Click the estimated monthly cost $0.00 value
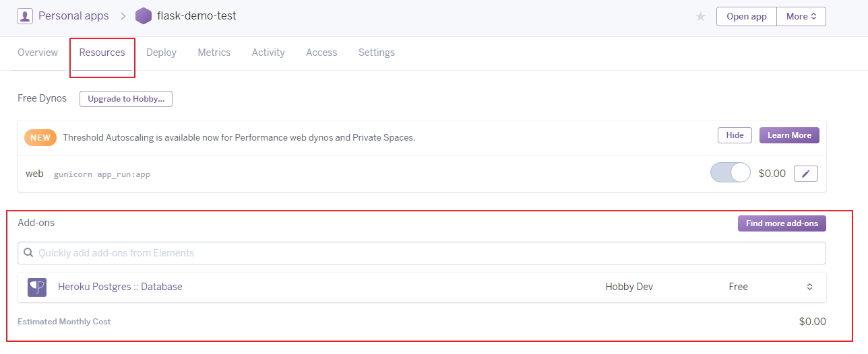The image size is (868, 354). tap(812, 321)
